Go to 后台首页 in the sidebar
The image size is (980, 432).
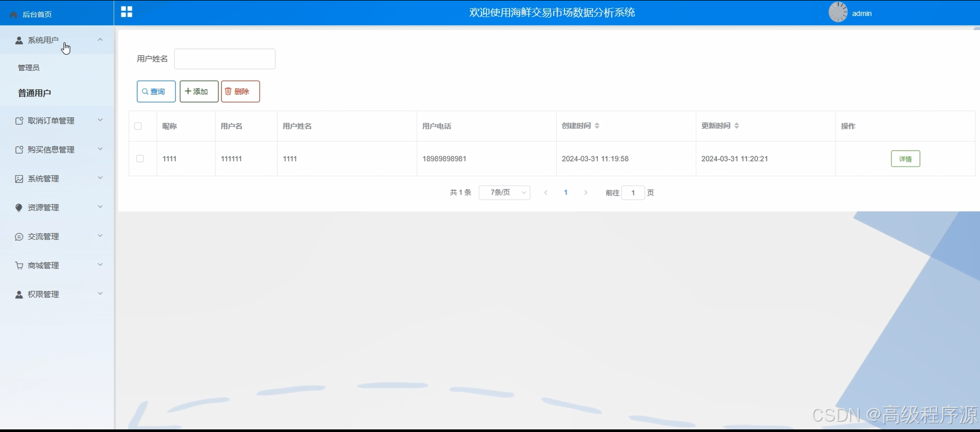tap(36, 15)
